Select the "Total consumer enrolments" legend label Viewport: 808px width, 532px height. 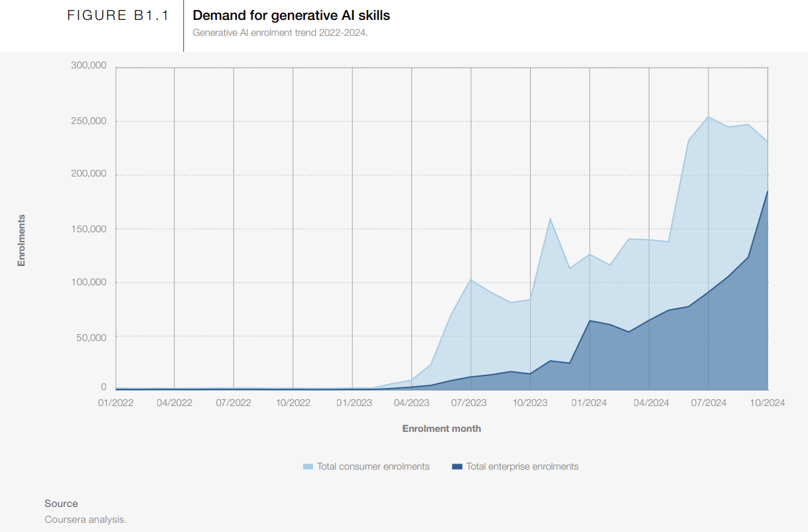373,466
